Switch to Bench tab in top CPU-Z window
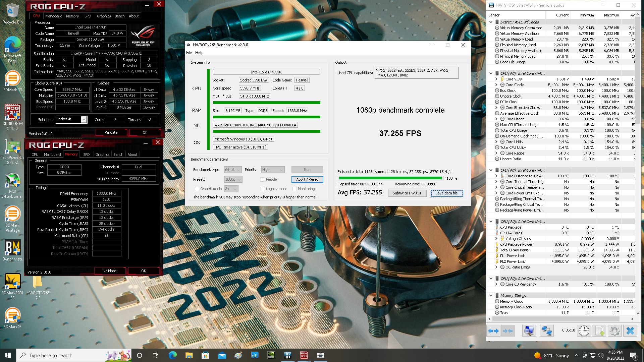Image resolution: width=644 pixels, height=362 pixels. click(x=119, y=16)
